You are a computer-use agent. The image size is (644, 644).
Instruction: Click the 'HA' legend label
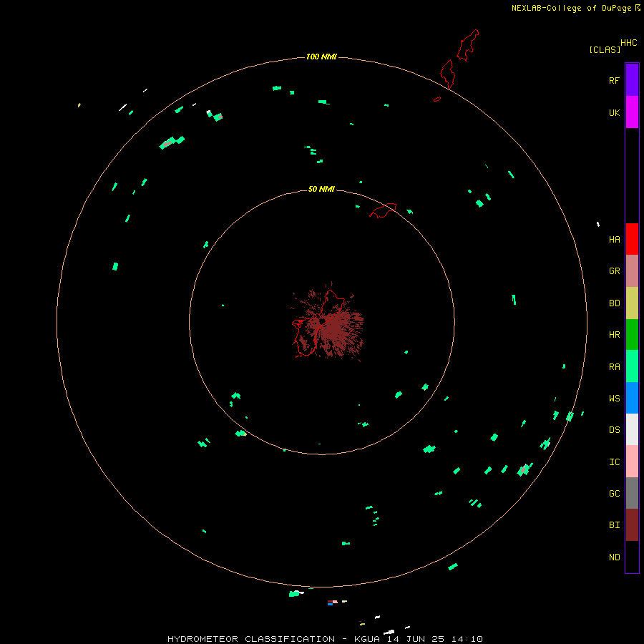pos(614,240)
